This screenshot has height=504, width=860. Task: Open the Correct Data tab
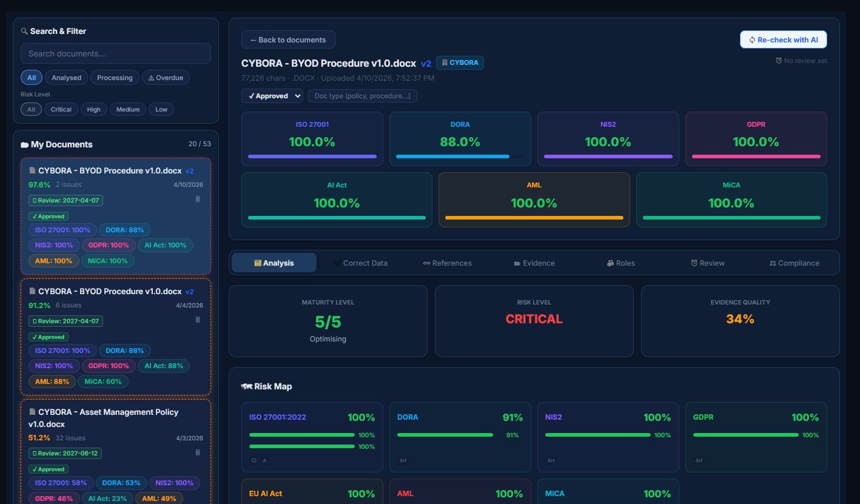[360, 263]
